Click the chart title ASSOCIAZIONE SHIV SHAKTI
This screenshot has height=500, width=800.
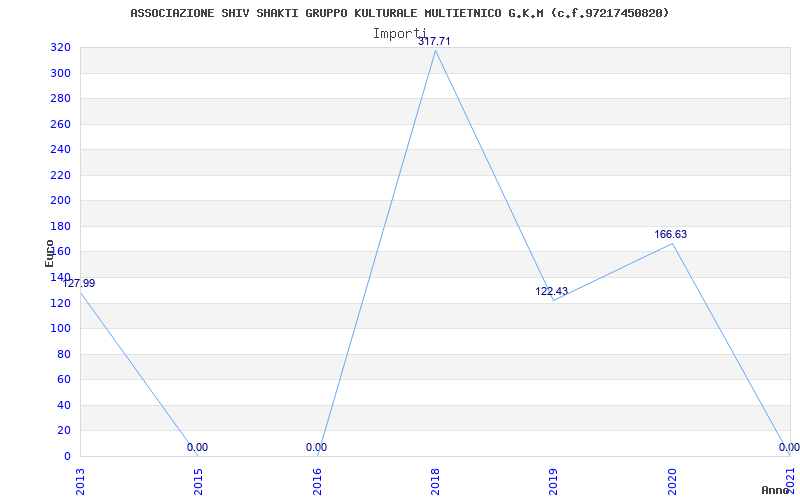(x=399, y=13)
